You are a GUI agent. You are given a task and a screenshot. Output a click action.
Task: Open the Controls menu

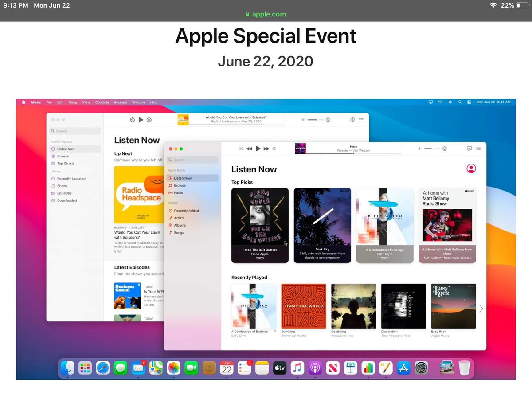point(102,102)
